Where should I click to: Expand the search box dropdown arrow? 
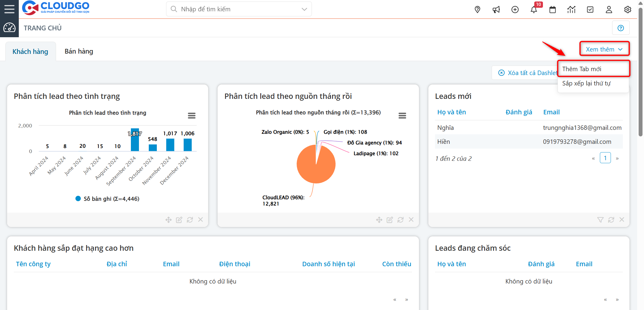point(304,9)
